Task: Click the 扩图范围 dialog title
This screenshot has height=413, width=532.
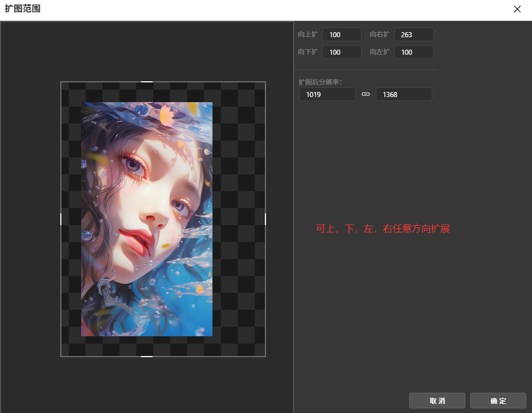Action: coord(23,8)
